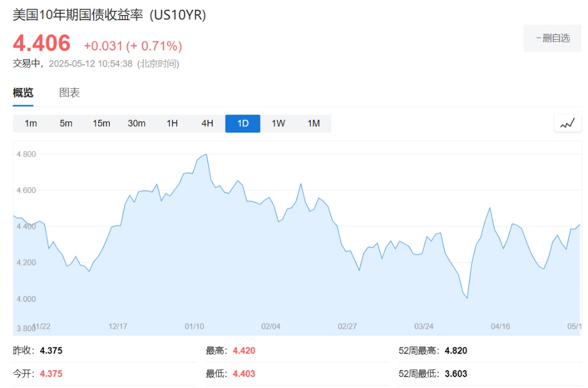Click the 04/16 date on chart axis
The width and height of the screenshot is (588, 388).
tap(500, 326)
